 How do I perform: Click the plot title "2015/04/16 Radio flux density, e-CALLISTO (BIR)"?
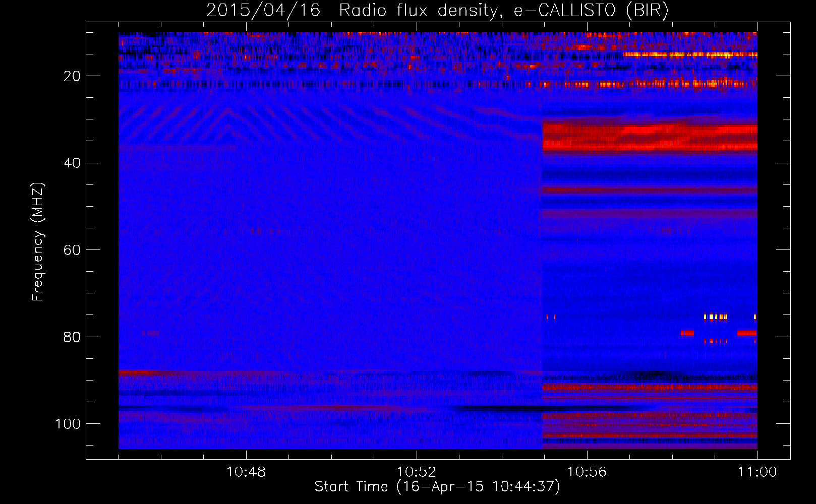437,10
